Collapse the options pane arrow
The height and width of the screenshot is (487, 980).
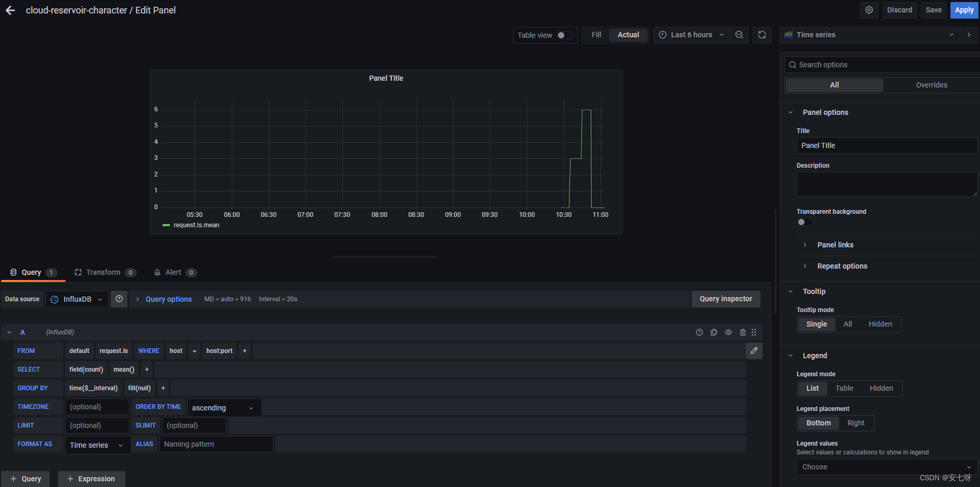point(969,35)
